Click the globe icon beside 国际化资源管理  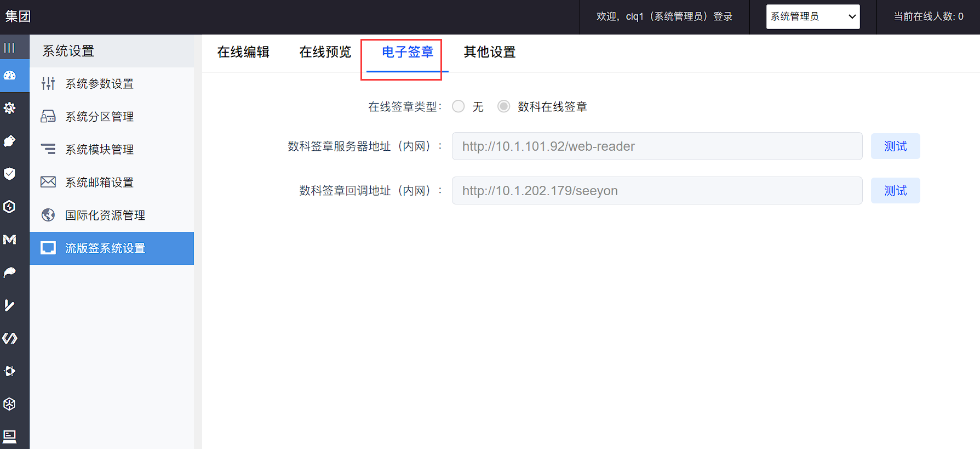coord(48,215)
